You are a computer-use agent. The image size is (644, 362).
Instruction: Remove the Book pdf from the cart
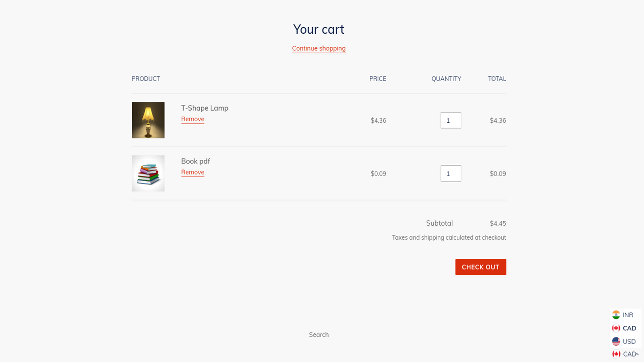(x=193, y=172)
